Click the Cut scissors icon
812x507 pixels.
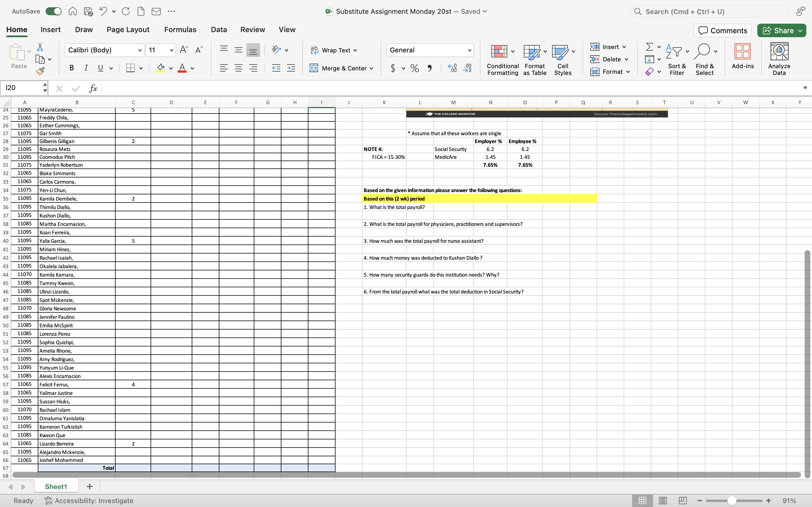tap(40, 47)
